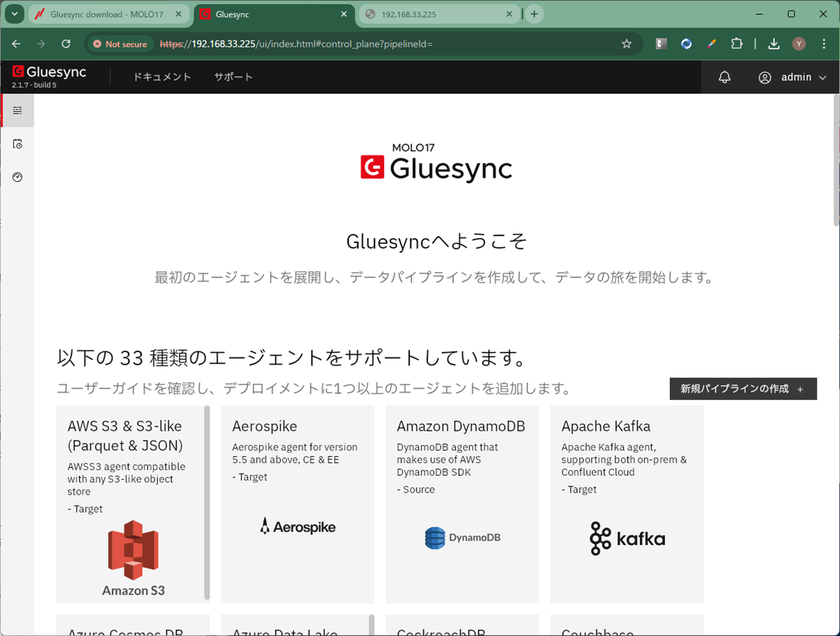The height and width of the screenshot is (636, 840).
Task: Open the browser extensions puzzle icon
Action: 736,44
